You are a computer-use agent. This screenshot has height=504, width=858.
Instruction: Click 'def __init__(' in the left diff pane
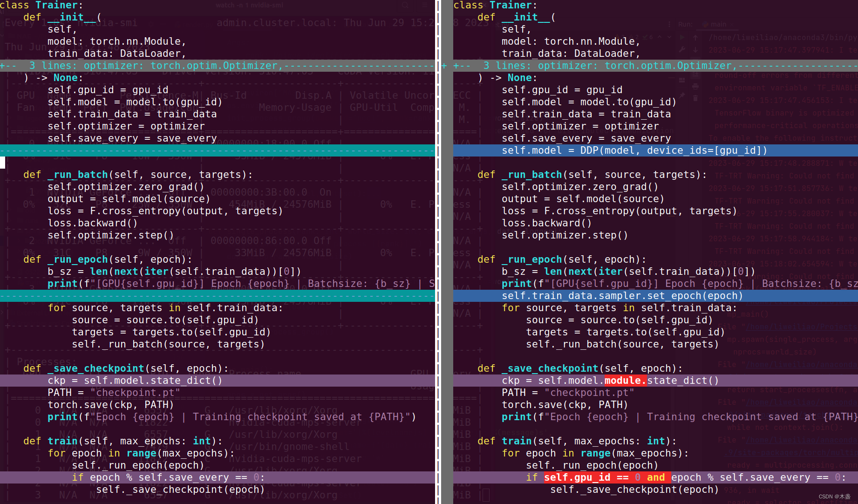point(62,17)
